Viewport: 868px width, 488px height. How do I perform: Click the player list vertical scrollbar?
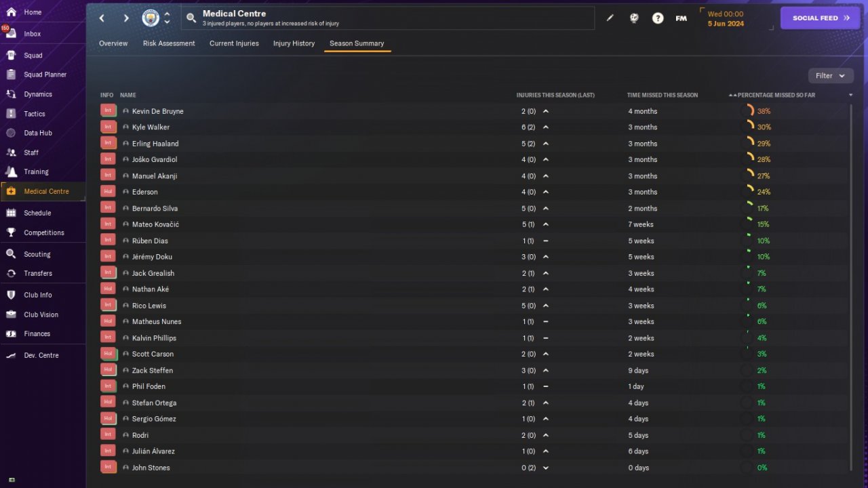(x=852, y=286)
